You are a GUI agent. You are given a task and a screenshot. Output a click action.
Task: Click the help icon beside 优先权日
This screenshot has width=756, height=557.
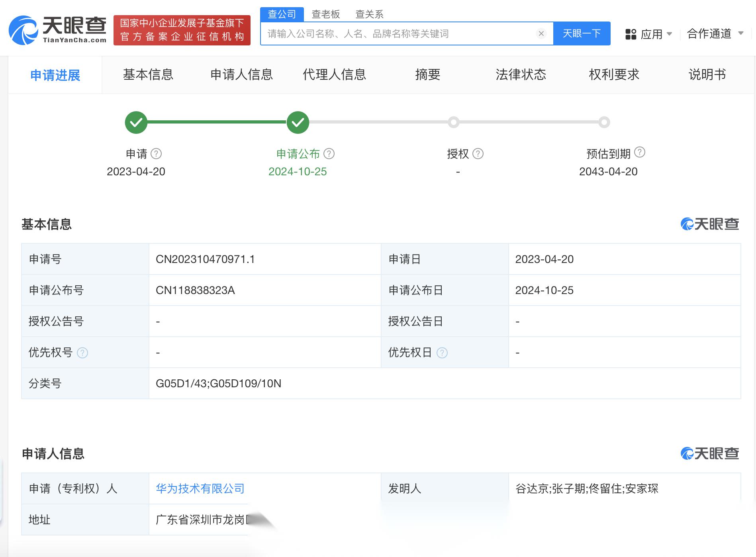[442, 353]
